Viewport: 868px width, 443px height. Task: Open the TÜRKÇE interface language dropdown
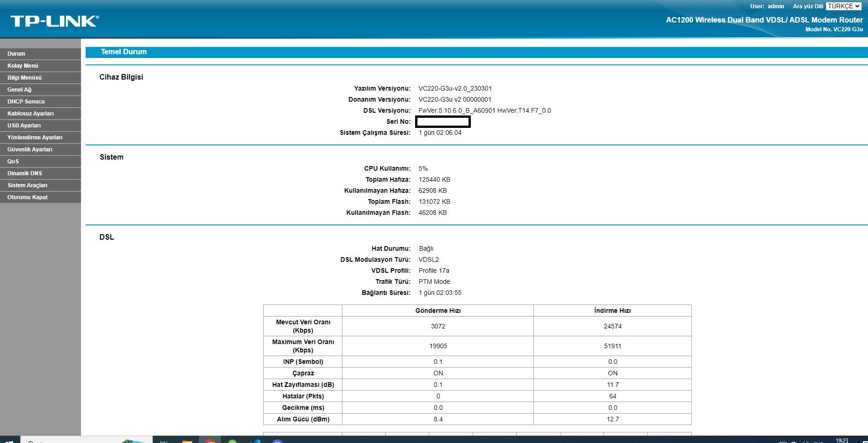pos(844,6)
